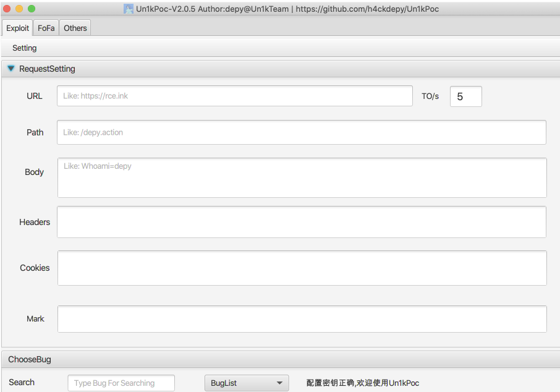Switch to the FoFa tab
This screenshot has height=392, width=560.
[46, 28]
